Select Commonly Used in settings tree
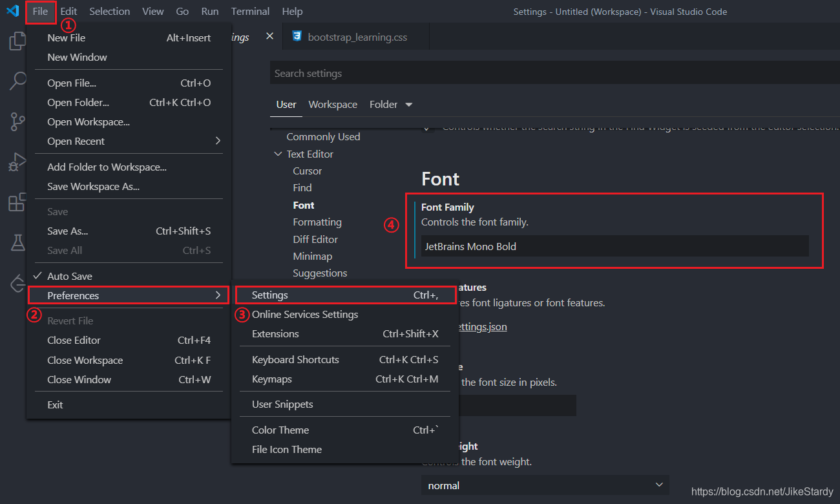The image size is (840, 504). click(323, 136)
